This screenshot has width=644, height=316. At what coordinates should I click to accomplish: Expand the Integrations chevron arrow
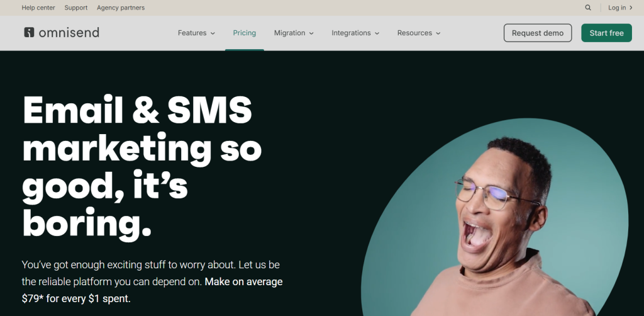pyautogui.click(x=377, y=33)
